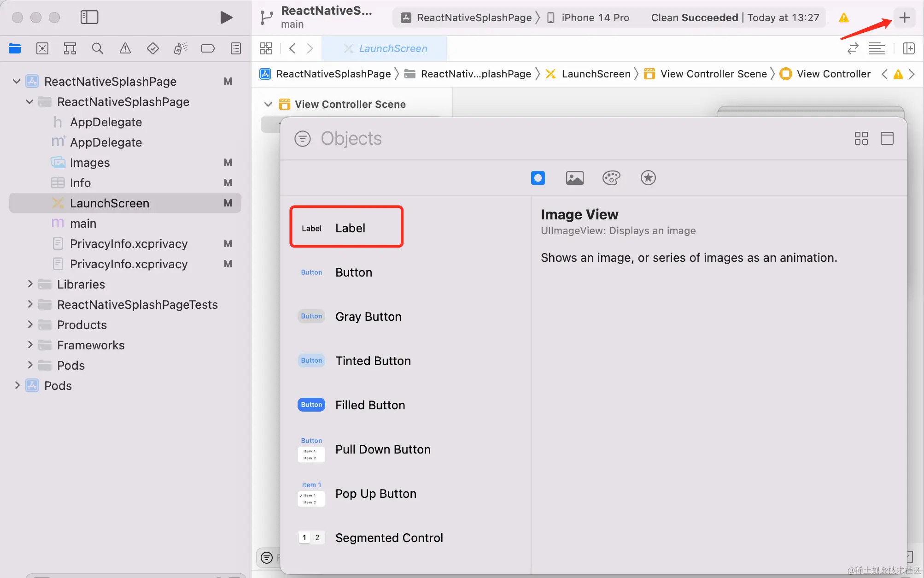Screen dimensions: 924x578
Task: Click the Run play button
Action: point(226,18)
